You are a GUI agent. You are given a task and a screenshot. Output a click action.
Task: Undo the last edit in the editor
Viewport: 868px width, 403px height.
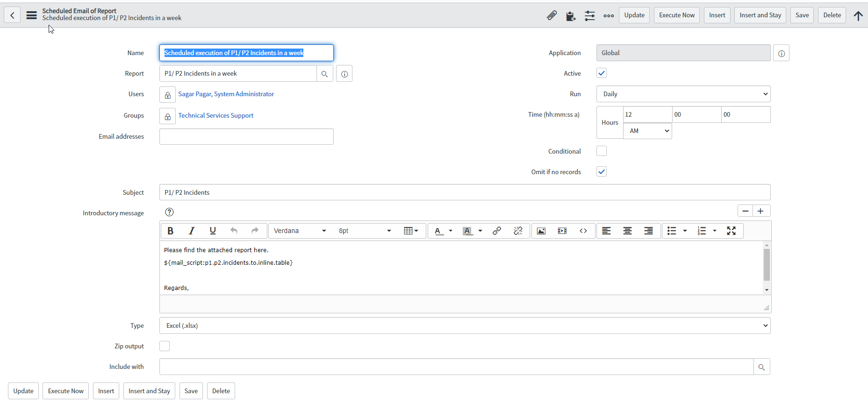pyautogui.click(x=234, y=231)
